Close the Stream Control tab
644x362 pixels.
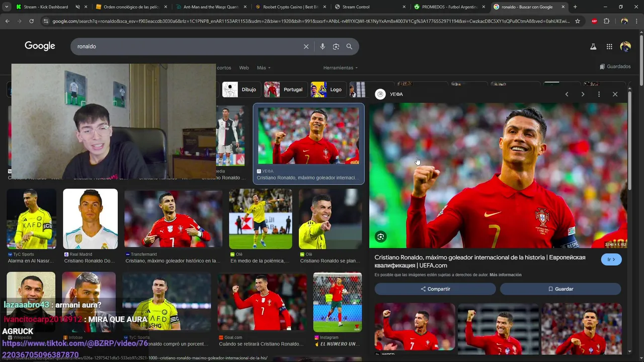(404, 7)
